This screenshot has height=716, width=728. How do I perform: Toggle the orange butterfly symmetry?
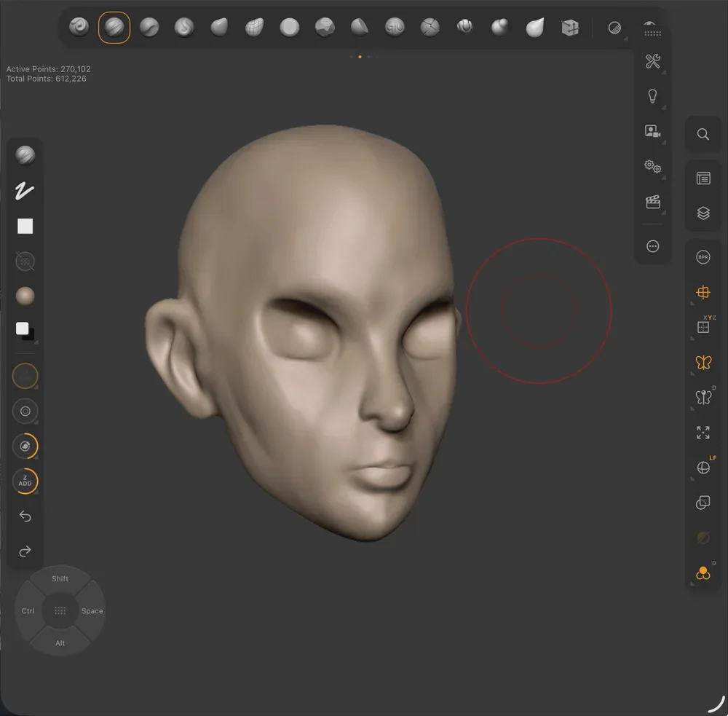[703, 363]
